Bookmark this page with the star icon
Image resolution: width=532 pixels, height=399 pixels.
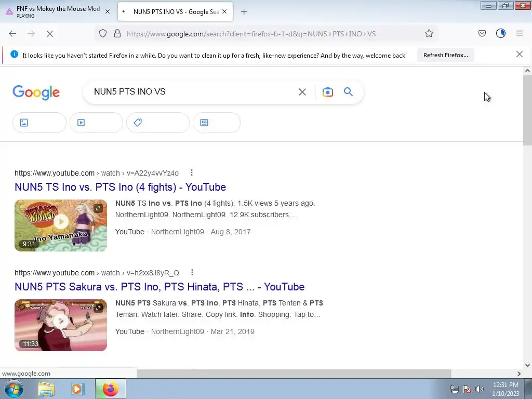tap(429, 33)
